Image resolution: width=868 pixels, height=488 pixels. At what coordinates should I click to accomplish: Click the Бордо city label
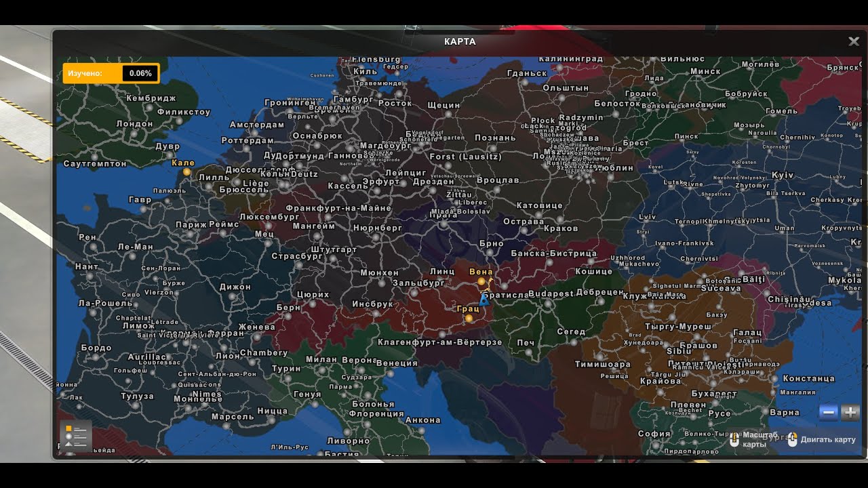coord(96,348)
